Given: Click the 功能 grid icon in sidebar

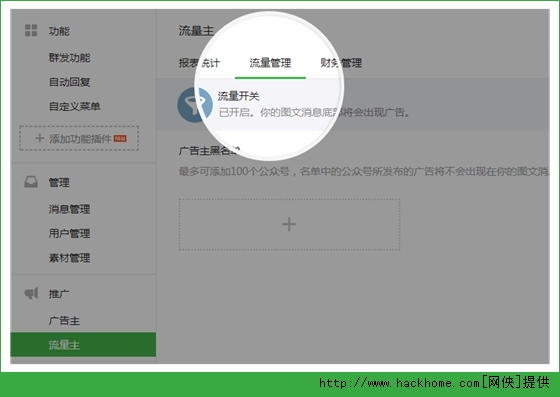Looking at the screenshot, I should pyautogui.click(x=31, y=31).
